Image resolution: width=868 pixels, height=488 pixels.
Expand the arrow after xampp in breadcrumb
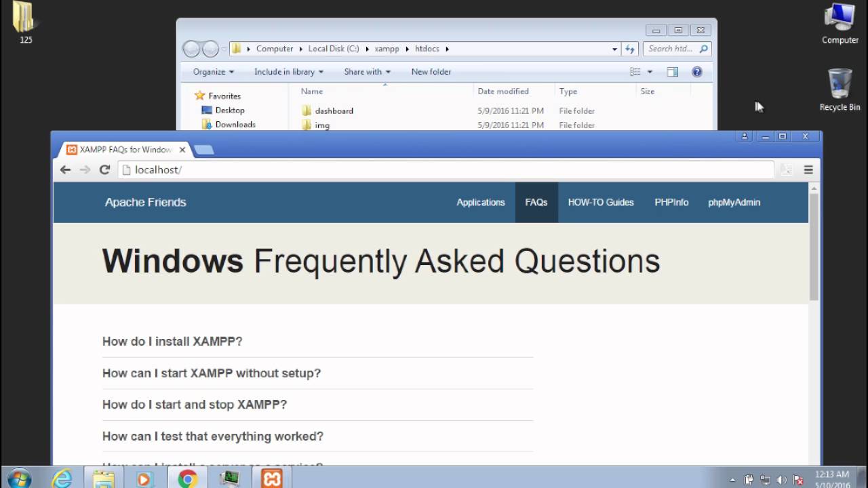coord(407,49)
